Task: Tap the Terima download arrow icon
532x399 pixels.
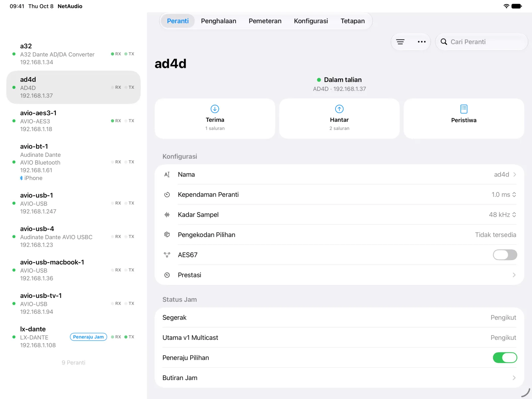Action: 215,109
